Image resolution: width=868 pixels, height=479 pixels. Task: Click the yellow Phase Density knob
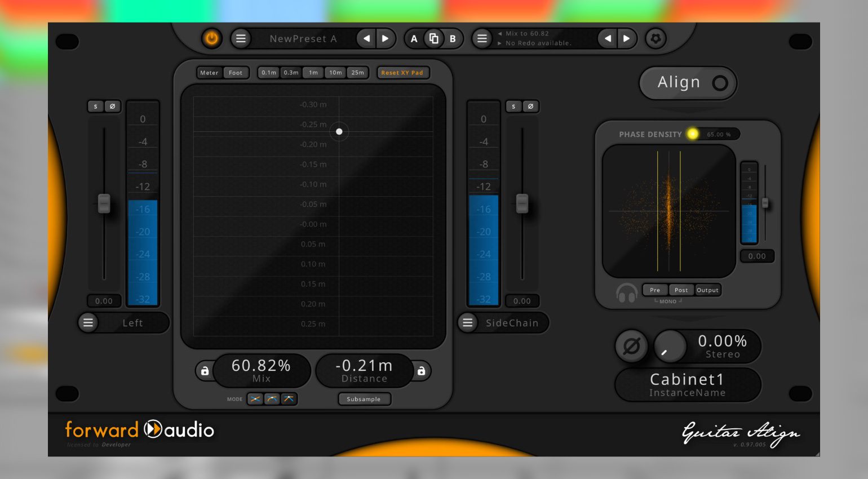click(693, 134)
